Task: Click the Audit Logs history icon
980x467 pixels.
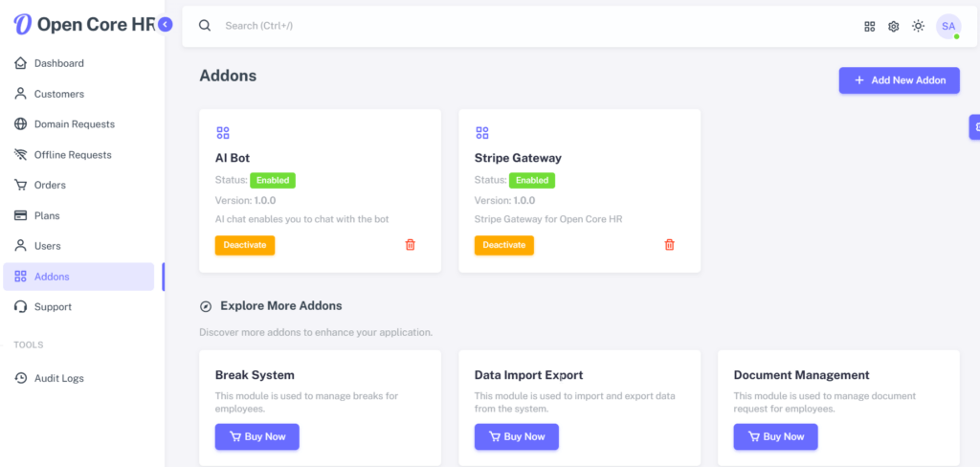Action: (21, 378)
